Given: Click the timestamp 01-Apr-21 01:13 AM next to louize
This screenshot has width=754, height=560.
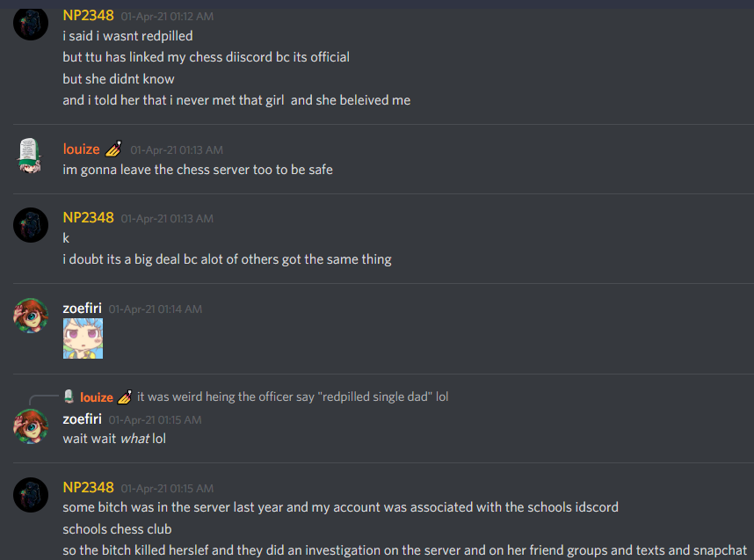Looking at the screenshot, I should pyautogui.click(x=177, y=150).
